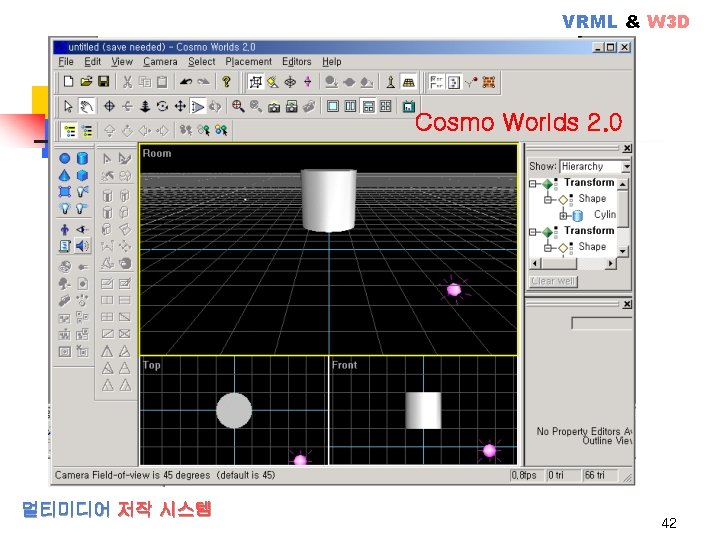Toggle four-pane view layout
This screenshot has width=720, height=540.
click(x=386, y=107)
